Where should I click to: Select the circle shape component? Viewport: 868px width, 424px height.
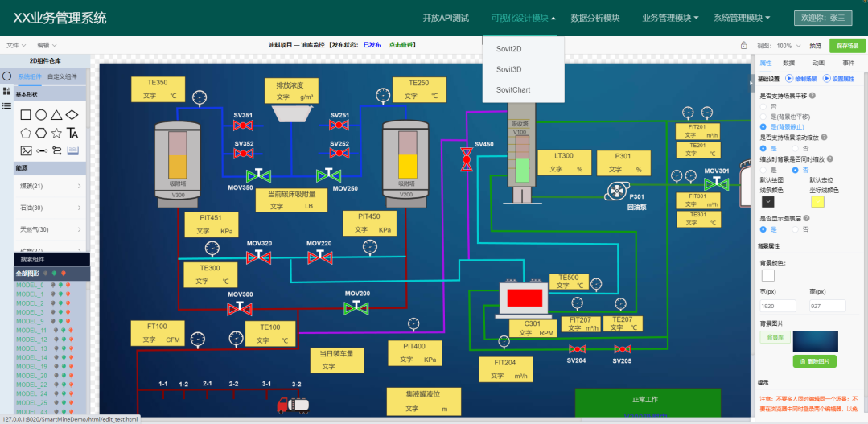(41, 115)
